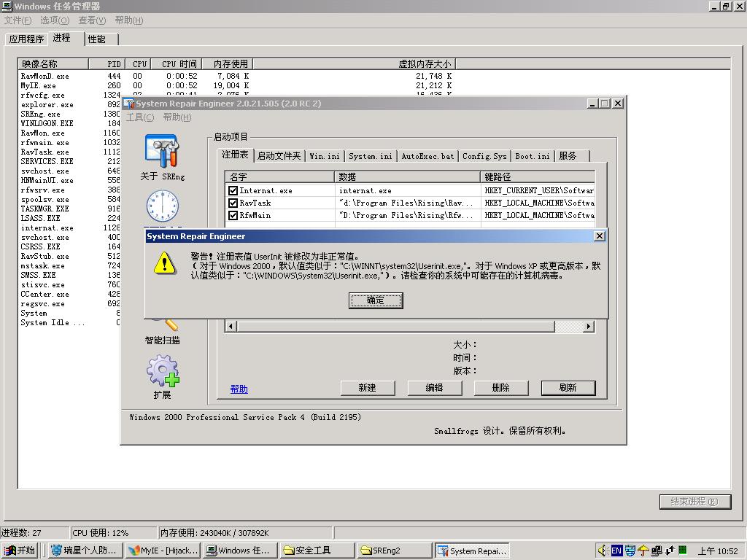The width and height of the screenshot is (747, 560).
Task: Select the System Idle ... process row
Action: tap(69, 322)
